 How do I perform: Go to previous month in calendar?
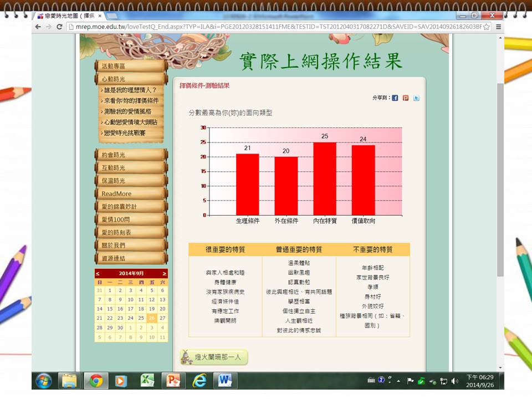[98, 274]
